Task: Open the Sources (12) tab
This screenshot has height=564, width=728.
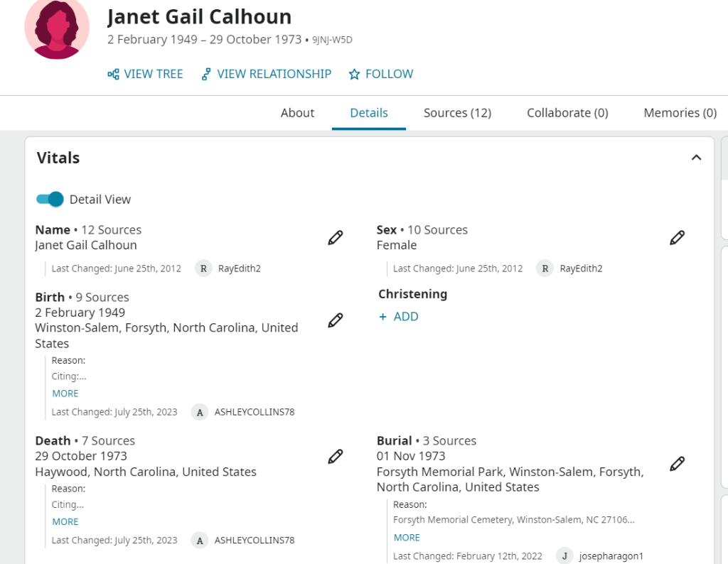Action: pyautogui.click(x=457, y=113)
